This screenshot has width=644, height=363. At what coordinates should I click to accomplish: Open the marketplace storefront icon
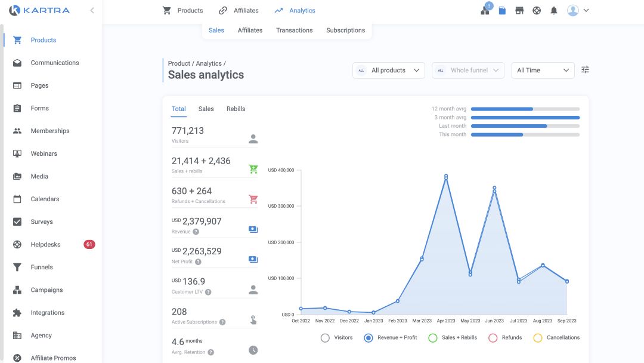coord(519,11)
